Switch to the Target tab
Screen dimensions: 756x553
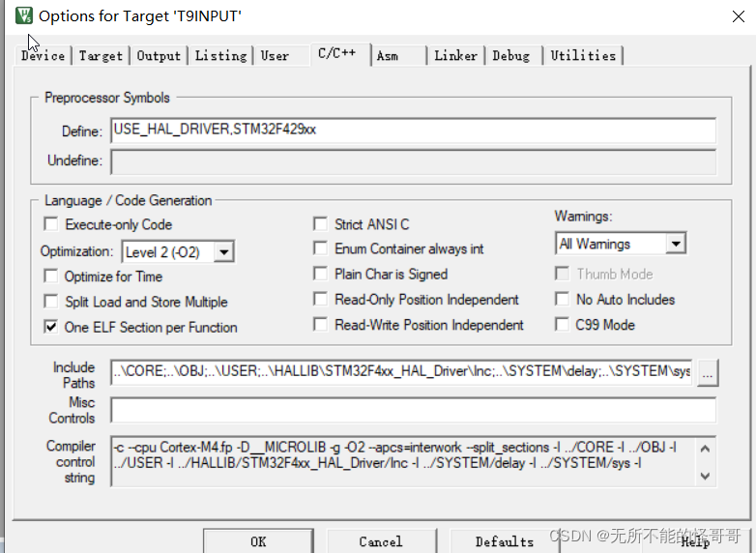pos(101,56)
